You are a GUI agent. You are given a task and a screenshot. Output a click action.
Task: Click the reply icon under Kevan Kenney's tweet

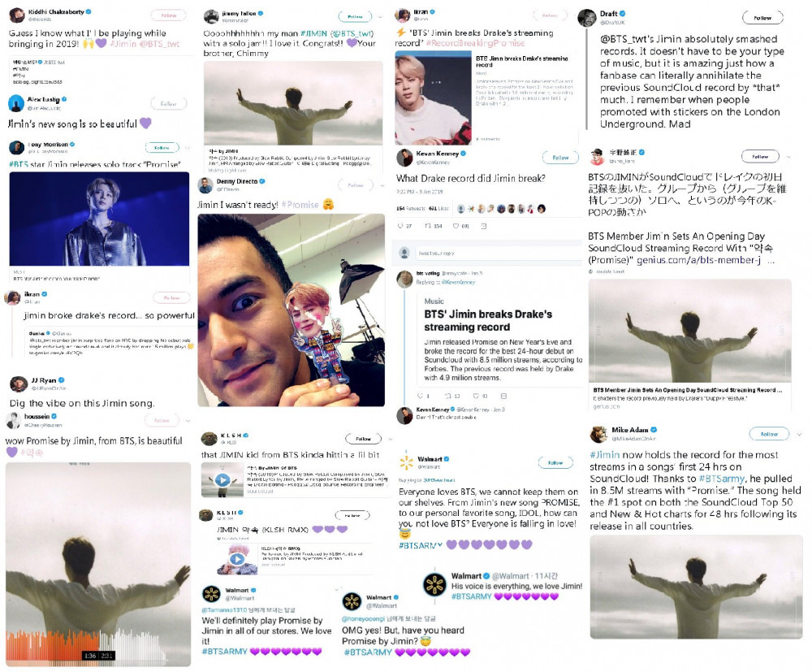400,226
